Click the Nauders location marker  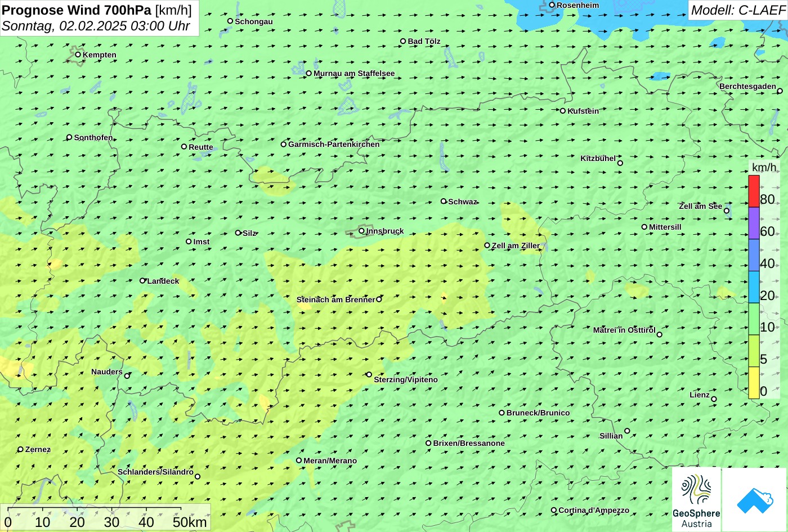click(x=127, y=376)
